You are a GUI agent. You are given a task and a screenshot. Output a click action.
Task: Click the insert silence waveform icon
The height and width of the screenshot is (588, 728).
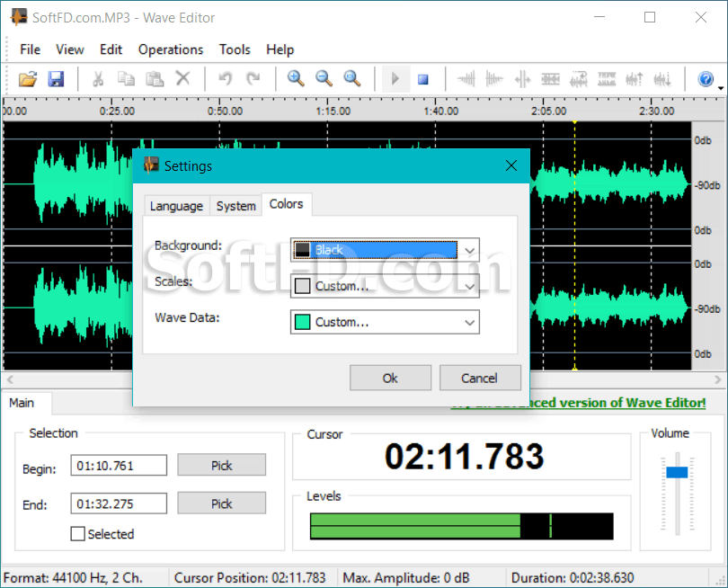(522, 79)
